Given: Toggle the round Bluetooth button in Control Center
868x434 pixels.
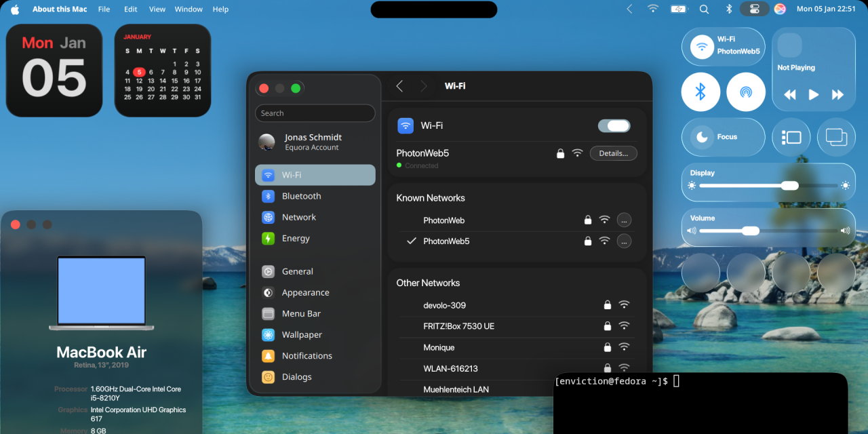Looking at the screenshot, I should click(701, 92).
